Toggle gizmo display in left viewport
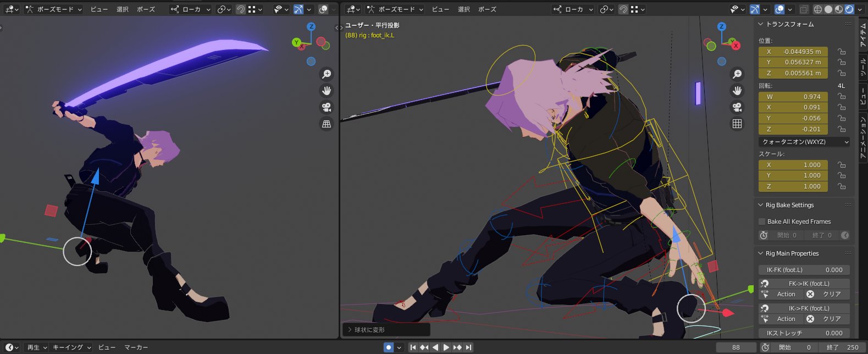 pos(298,9)
